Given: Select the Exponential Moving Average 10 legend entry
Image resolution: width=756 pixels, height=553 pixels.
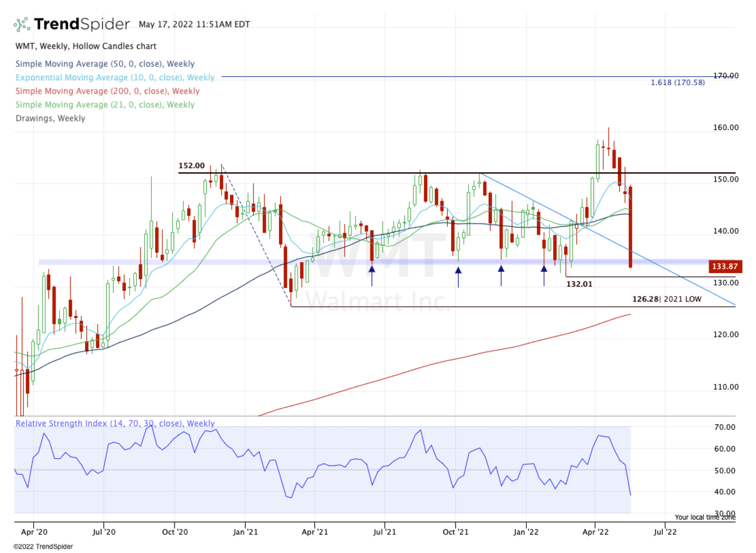Looking at the screenshot, I should 115,78.
